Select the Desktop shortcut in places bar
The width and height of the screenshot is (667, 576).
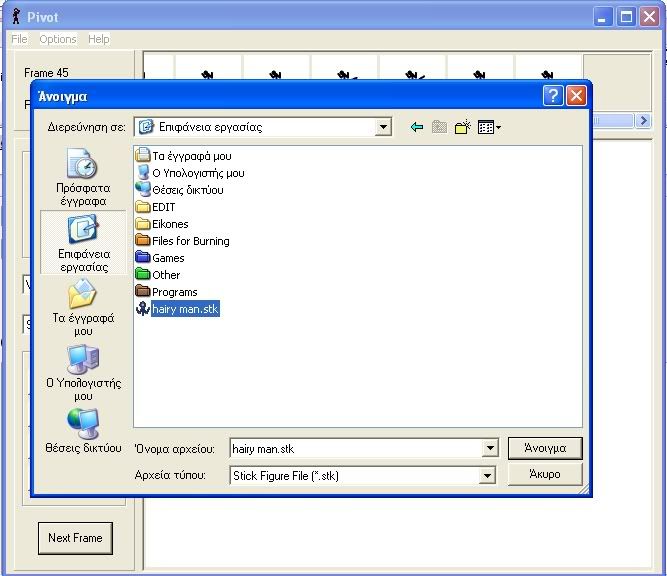(82, 242)
